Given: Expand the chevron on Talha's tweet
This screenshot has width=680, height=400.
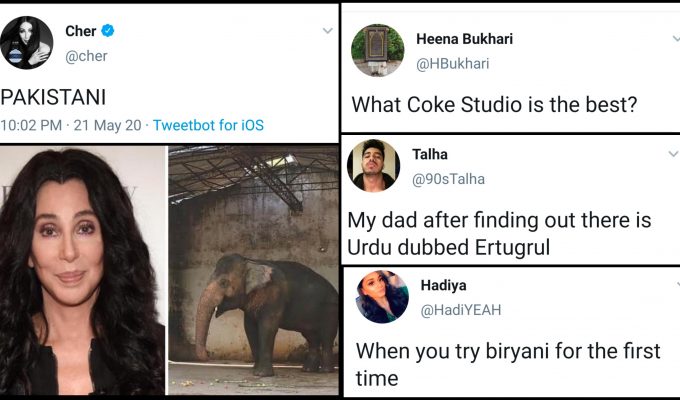Looking at the screenshot, I should click(673, 154).
